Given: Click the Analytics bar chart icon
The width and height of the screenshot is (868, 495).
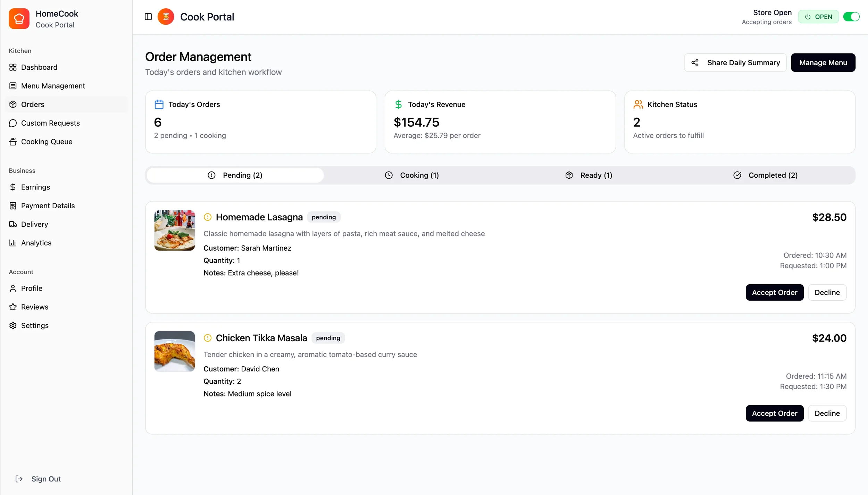Looking at the screenshot, I should (x=13, y=243).
